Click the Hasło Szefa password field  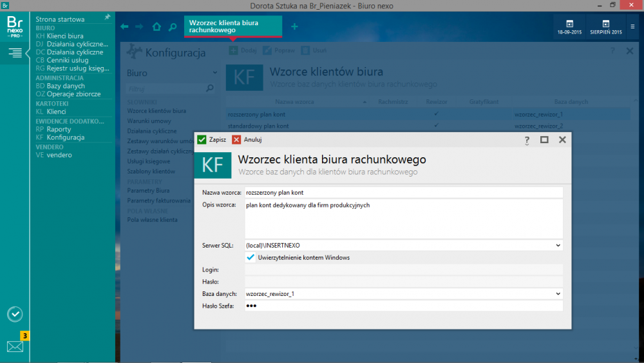[x=403, y=306]
